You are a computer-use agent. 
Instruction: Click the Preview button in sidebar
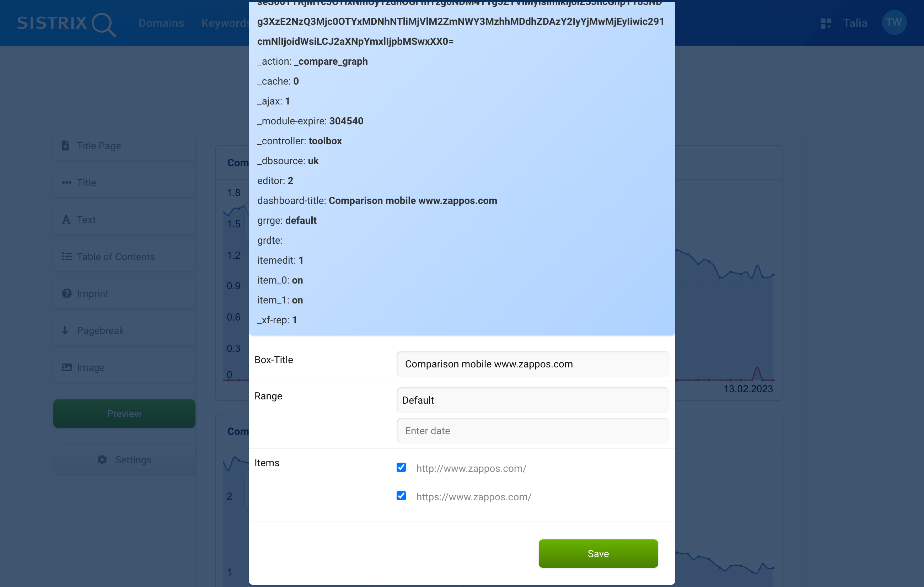(x=123, y=413)
